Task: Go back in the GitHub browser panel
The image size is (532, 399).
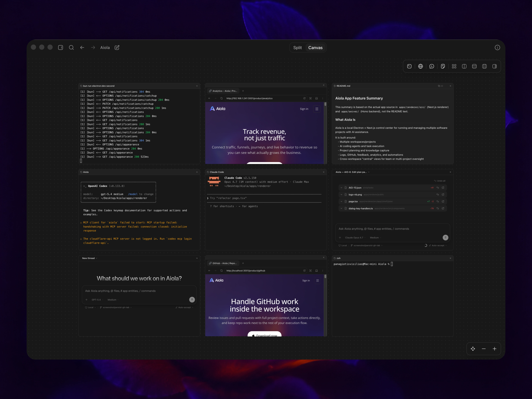Action: point(209,271)
